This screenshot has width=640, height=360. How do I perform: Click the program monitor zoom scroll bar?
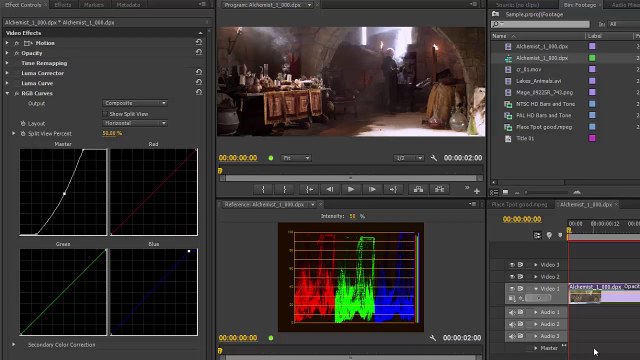(x=351, y=178)
